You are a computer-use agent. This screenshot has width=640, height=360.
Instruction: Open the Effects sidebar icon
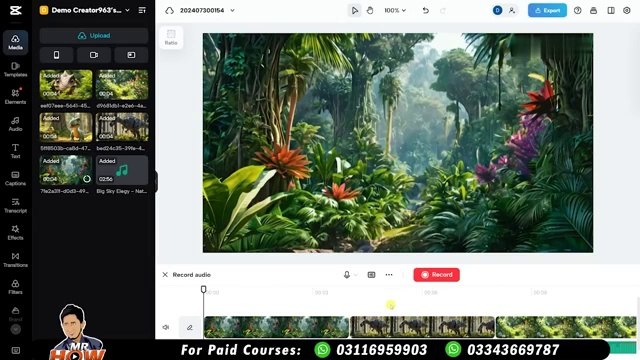16,233
